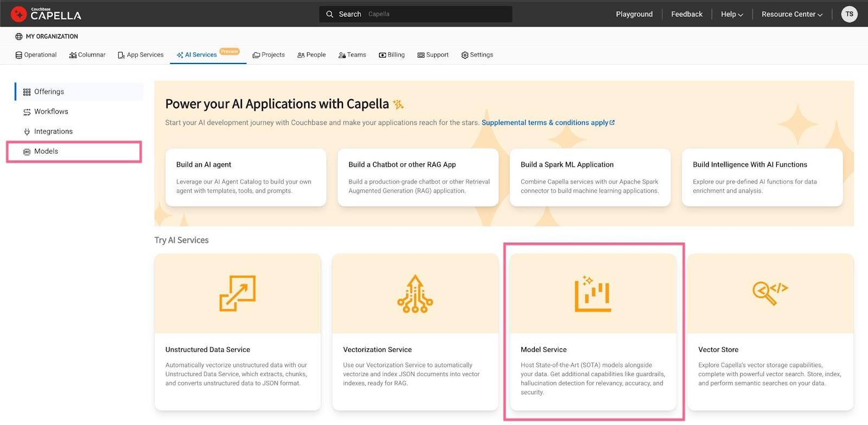Click the Offerings grid icon
868x425 pixels.
click(x=27, y=92)
